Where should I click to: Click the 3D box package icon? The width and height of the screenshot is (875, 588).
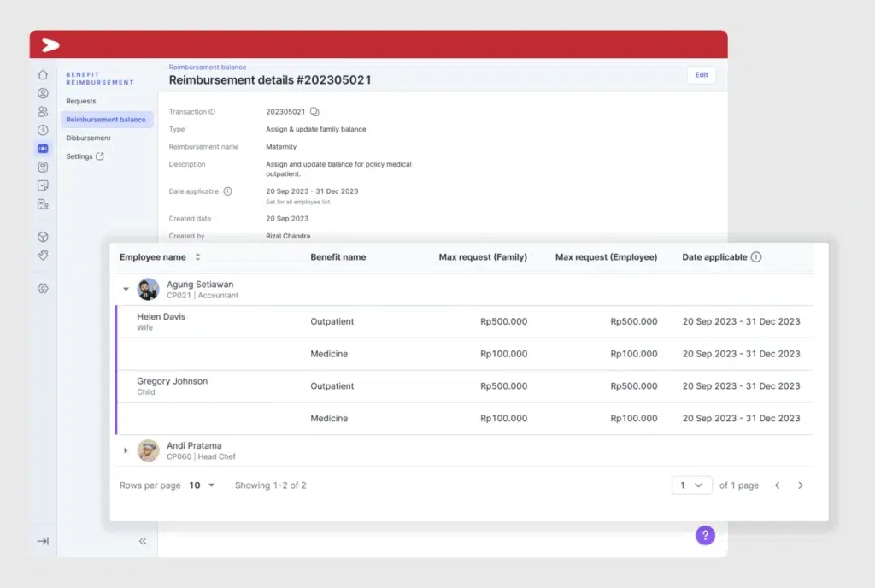coord(43,237)
